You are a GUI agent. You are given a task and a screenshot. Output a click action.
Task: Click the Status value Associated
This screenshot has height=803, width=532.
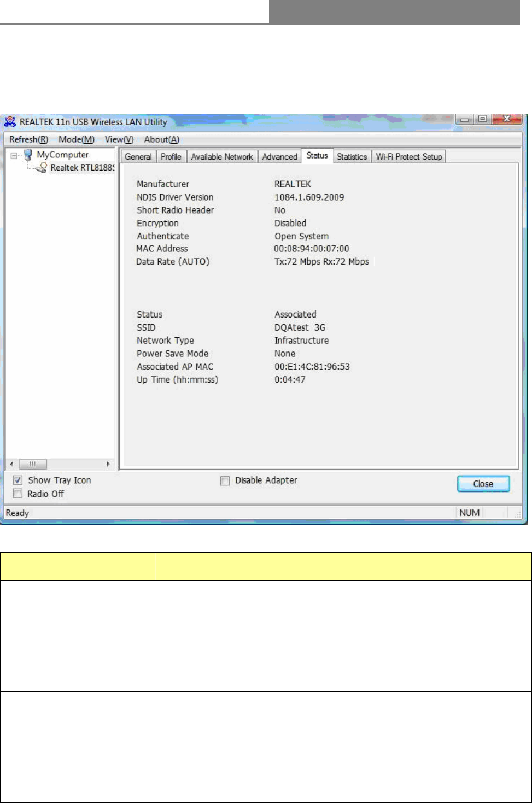coord(295,314)
